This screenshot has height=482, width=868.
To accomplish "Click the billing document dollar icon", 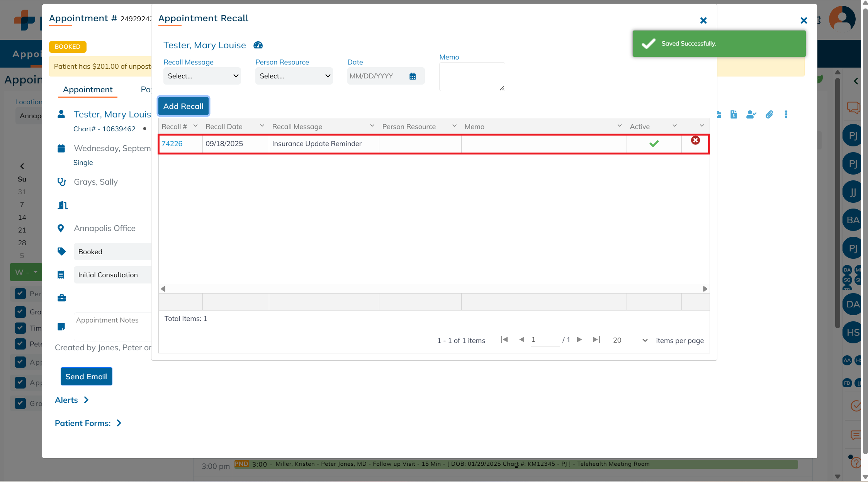I will click(x=734, y=114).
